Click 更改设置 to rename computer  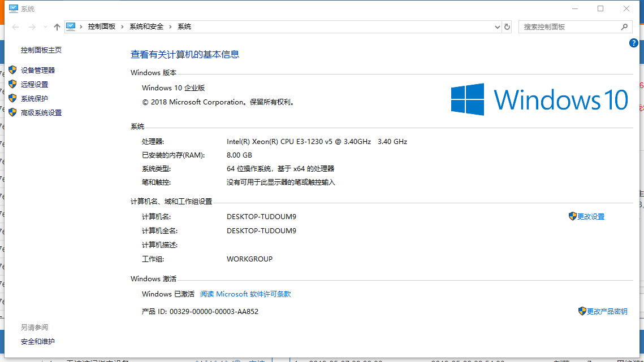click(591, 216)
